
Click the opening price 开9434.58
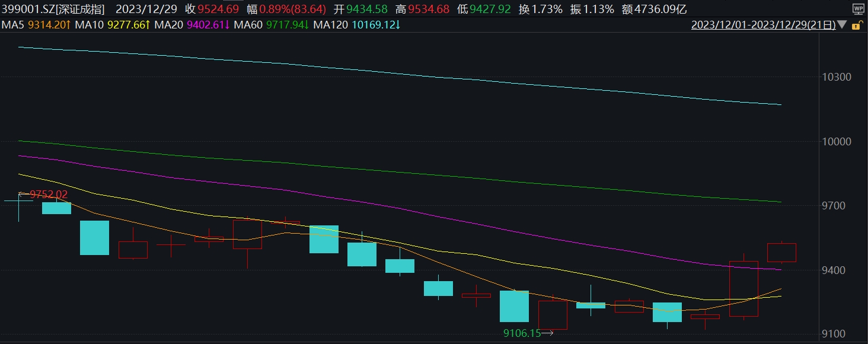(360, 9)
